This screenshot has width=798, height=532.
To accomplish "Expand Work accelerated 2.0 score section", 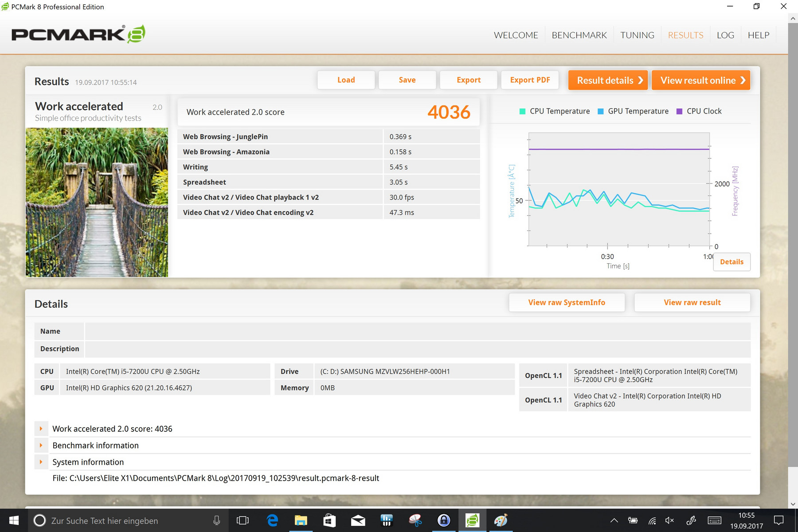I will pyautogui.click(x=41, y=429).
